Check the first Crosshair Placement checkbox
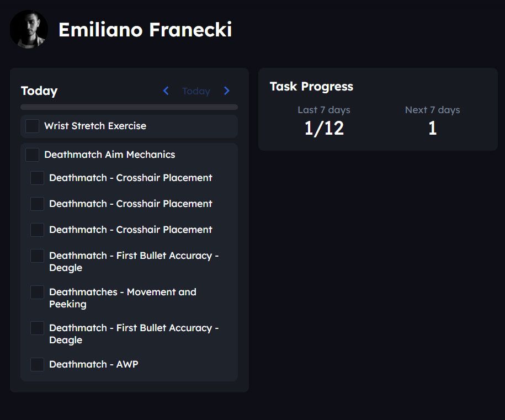 click(37, 178)
